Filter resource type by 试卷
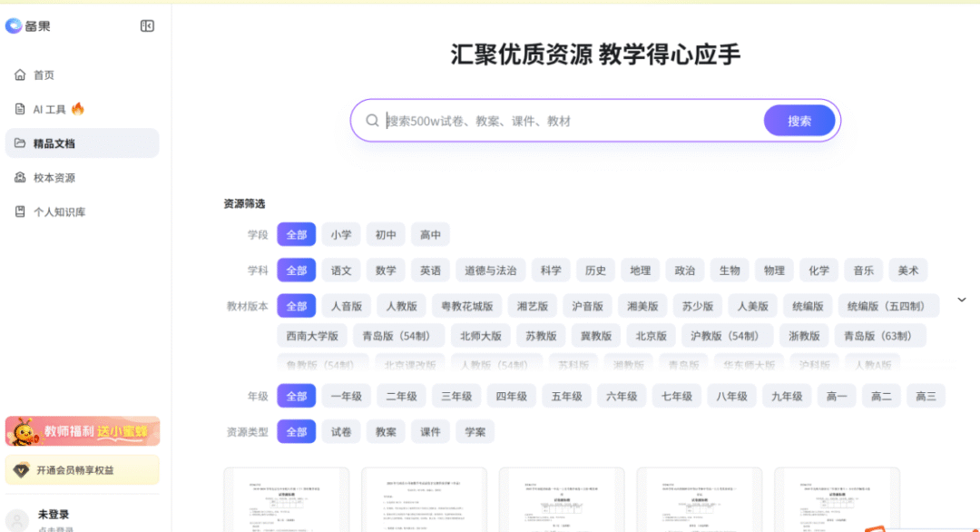The height and width of the screenshot is (532, 980). point(341,431)
